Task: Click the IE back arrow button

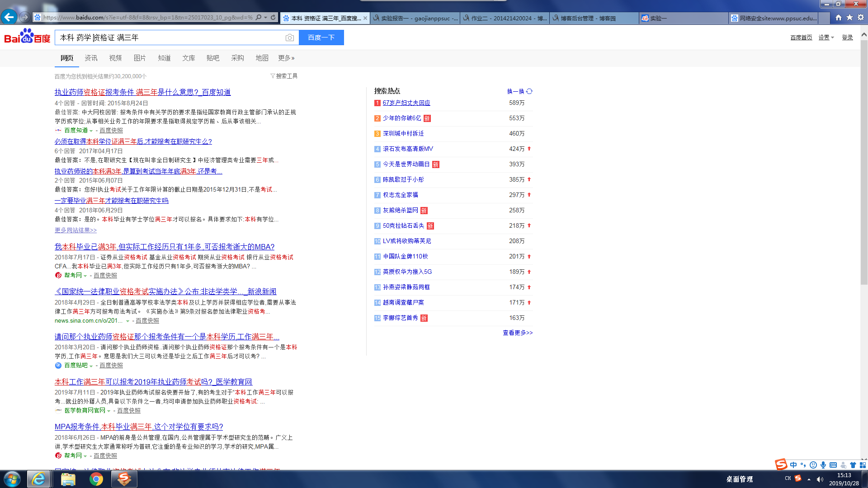Action: click(9, 17)
